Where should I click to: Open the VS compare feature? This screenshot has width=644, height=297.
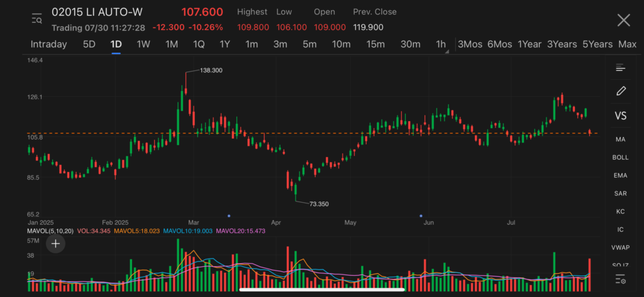[x=621, y=116]
